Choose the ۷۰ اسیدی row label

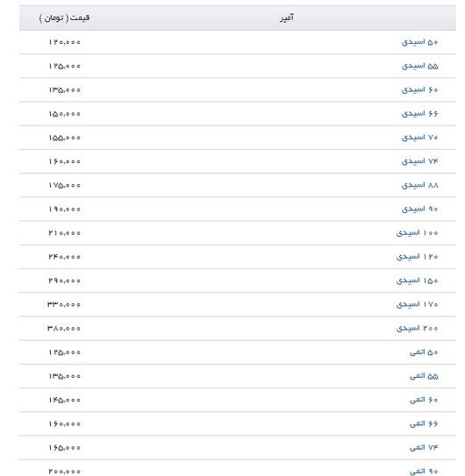[x=419, y=138]
